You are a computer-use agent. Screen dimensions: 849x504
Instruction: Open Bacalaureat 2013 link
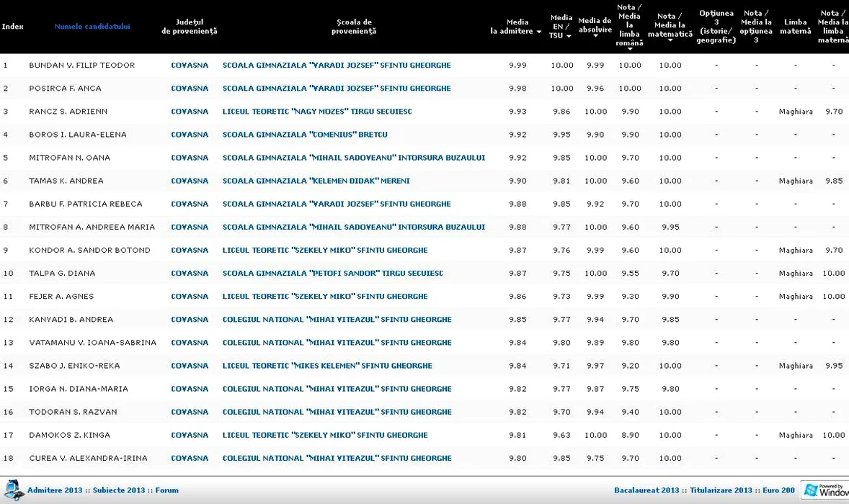tap(647, 490)
